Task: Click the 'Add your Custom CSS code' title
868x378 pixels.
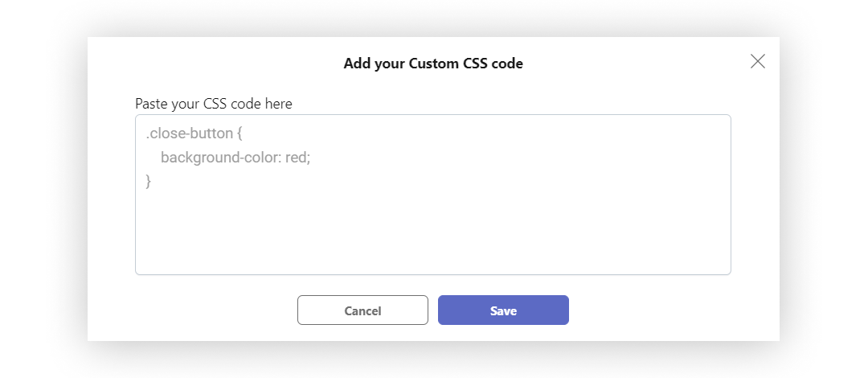Action: pos(433,64)
